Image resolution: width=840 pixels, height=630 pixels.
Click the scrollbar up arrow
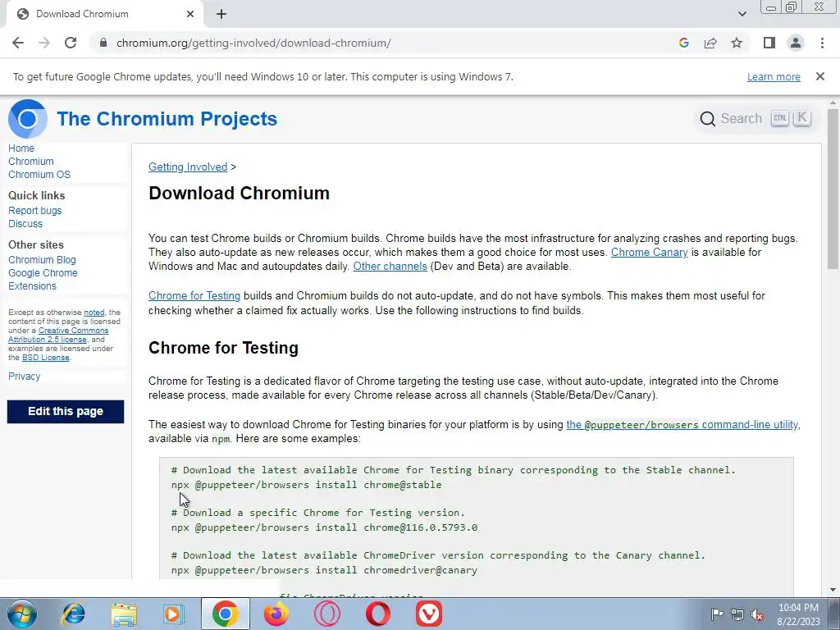[833, 103]
